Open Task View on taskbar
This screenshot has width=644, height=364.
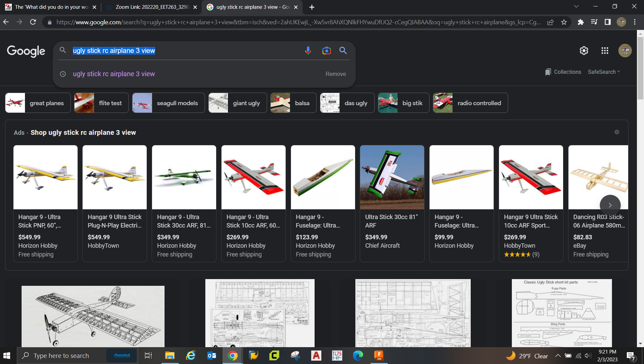point(148,356)
